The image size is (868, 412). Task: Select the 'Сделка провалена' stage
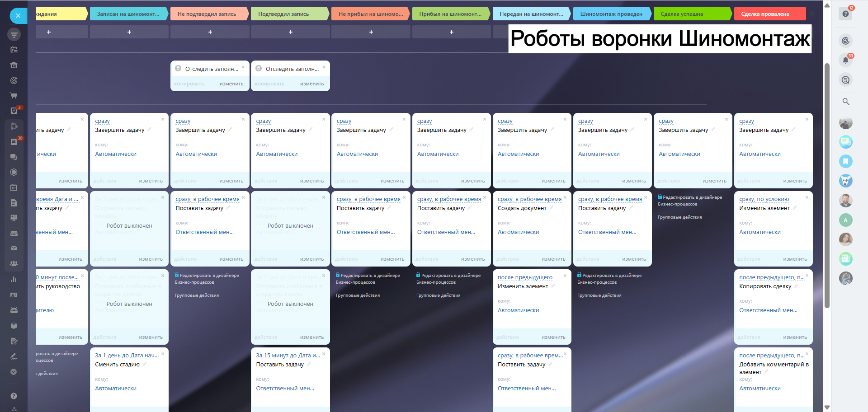(770, 14)
